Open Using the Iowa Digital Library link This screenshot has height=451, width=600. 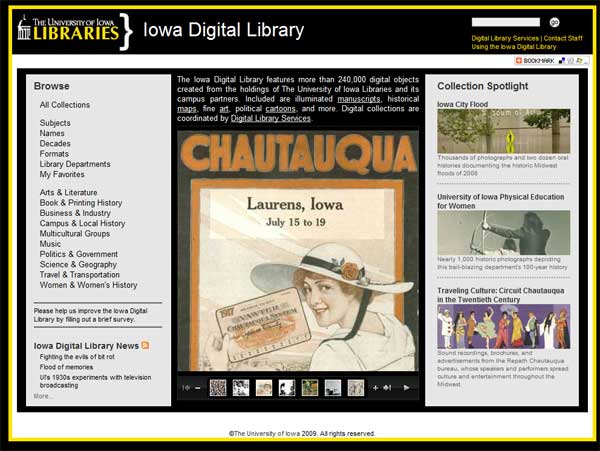pos(513,47)
